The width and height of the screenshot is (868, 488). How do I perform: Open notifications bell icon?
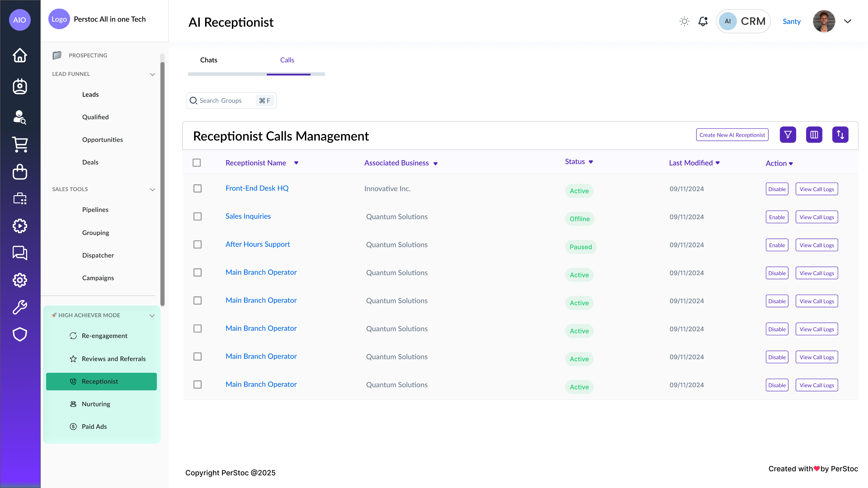coord(703,21)
